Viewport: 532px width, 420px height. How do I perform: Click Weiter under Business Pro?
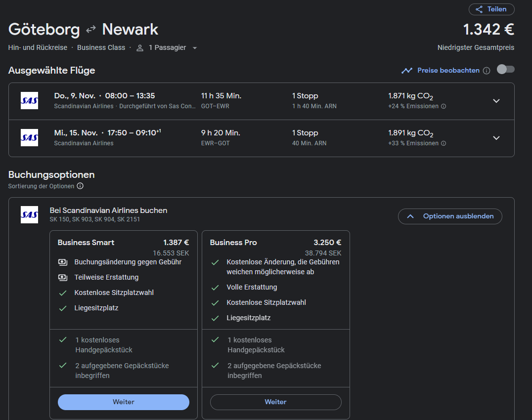(x=275, y=402)
